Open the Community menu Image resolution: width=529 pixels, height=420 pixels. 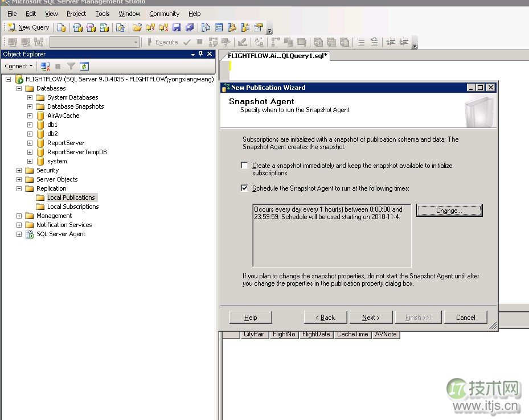click(x=165, y=14)
